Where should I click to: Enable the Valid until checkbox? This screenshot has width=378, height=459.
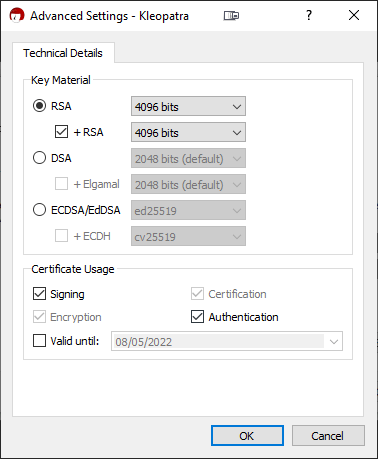click(x=39, y=341)
